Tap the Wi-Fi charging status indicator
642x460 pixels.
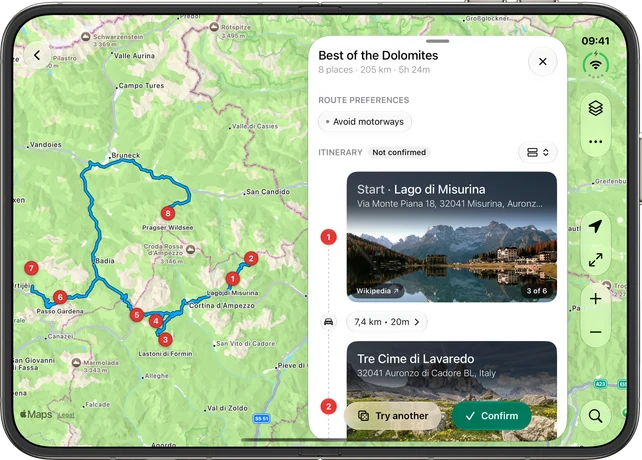pyautogui.click(x=596, y=64)
